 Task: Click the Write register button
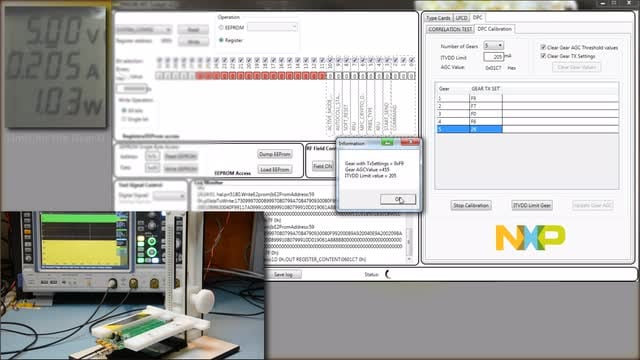click(x=193, y=42)
